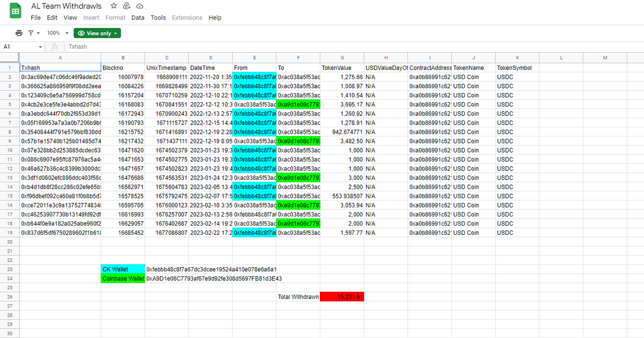Click the TokenValue header cell
The width and height of the screenshot is (644, 338).
click(342, 68)
